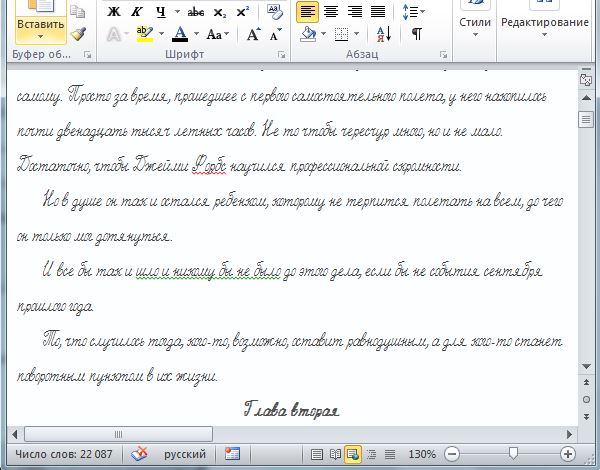Image resolution: width=600 pixels, height=470 pixels.
Task: Toggle bold formatting (Ж)
Action: pyautogui.click(x=113, y=12)
